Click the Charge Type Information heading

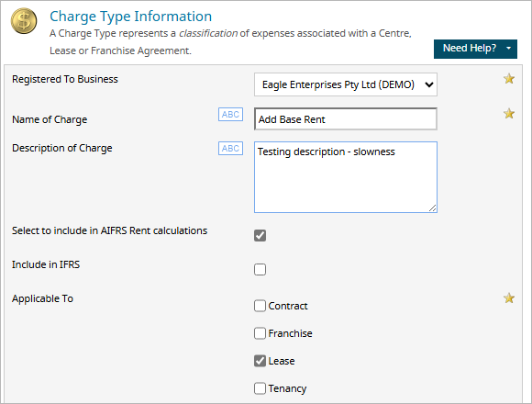(x=130, y=17)
